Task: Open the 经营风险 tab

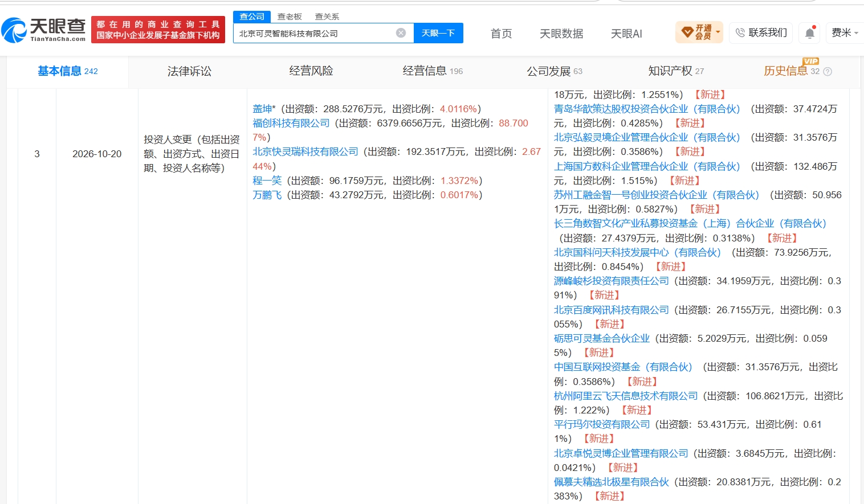Action: coord(311,71)
